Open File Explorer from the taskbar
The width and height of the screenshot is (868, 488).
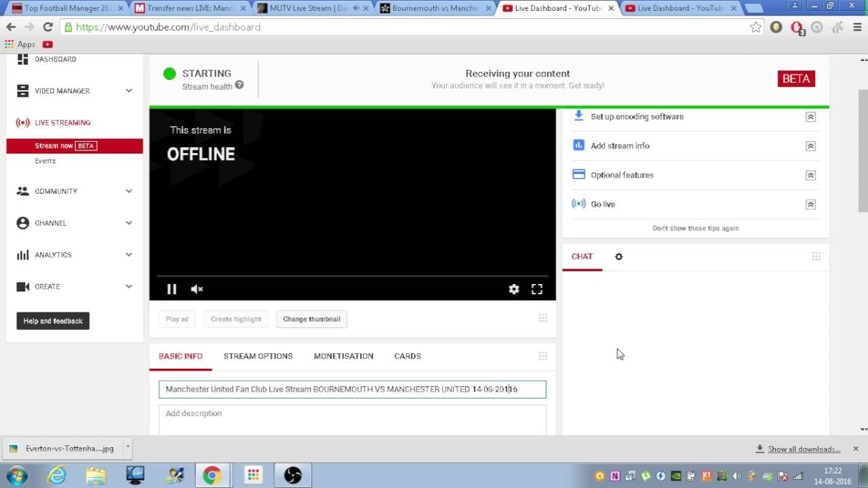[x=96, y=475]
